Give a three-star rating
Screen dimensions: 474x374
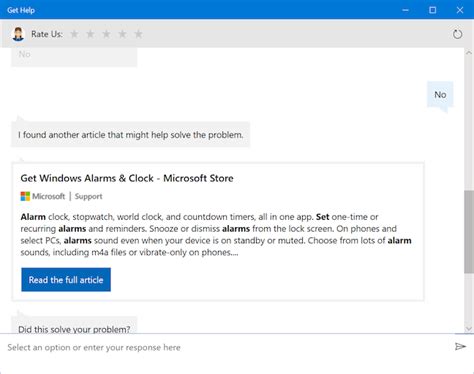tap(106, 34)
